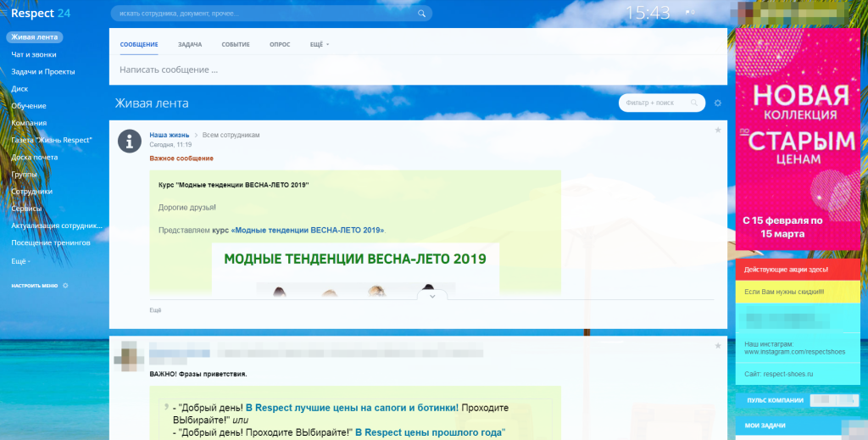
Task: Star the Наша жизнь post as favorite
Action: tap(718, 130)
